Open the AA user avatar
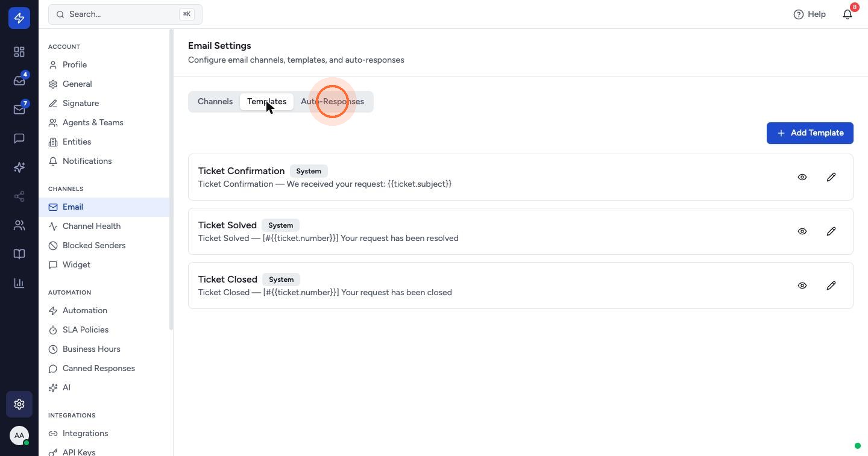 [x=19, y=435]
